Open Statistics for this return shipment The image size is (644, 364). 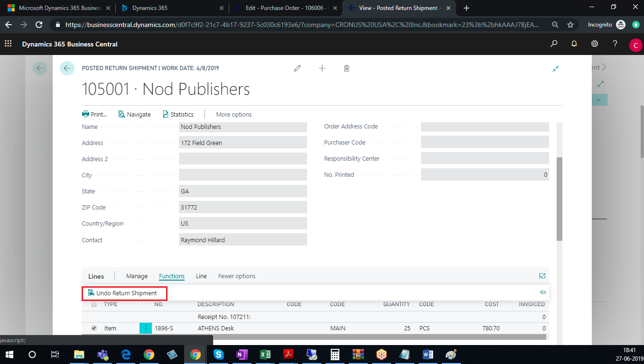(178, 114)
